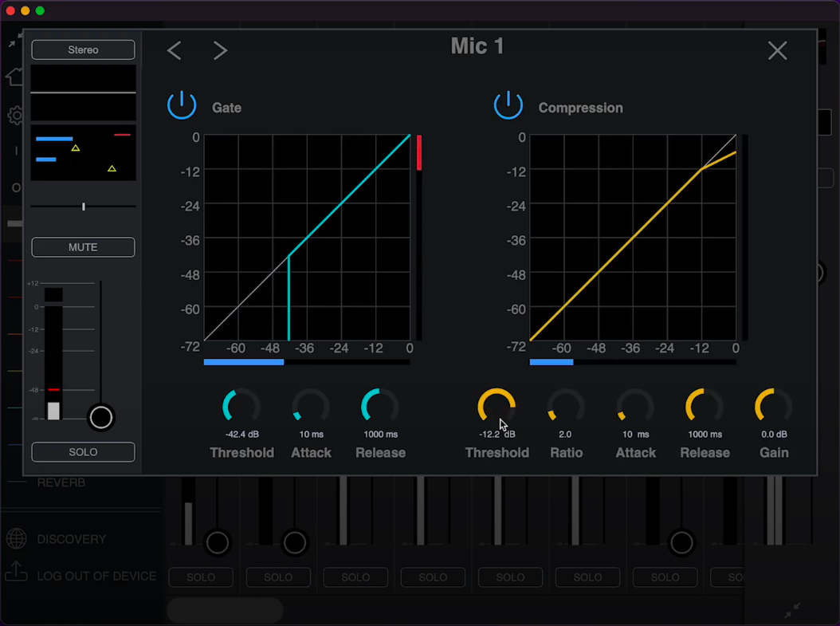Open the Discovery menu item
Image resolution: width=840 pixels, height=626 pixels.
point(71,539)
